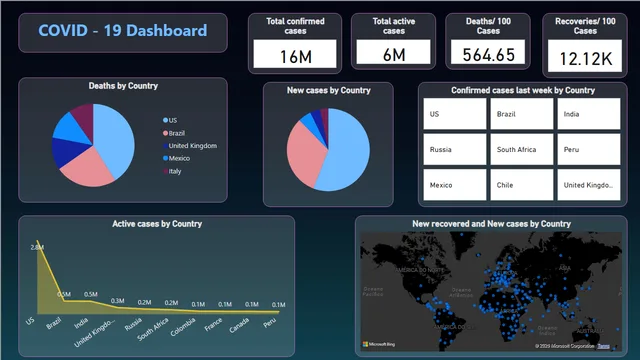
Task: Click the France axis label
Action: click(x=213, y=324)
